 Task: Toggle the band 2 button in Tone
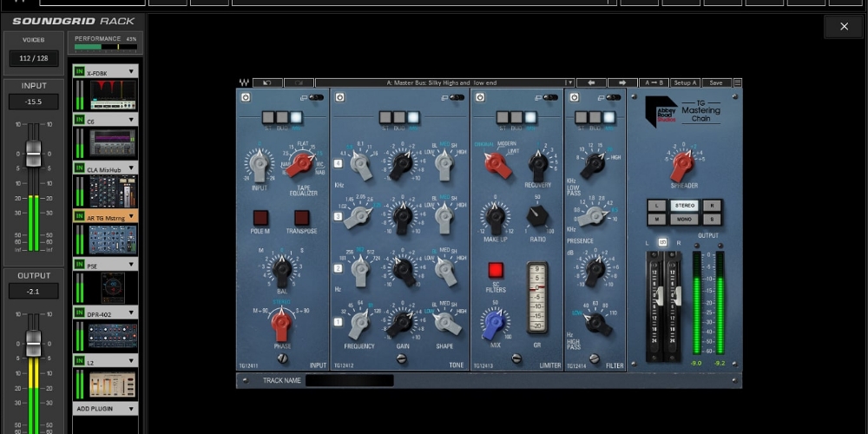(x=339, y=268)
